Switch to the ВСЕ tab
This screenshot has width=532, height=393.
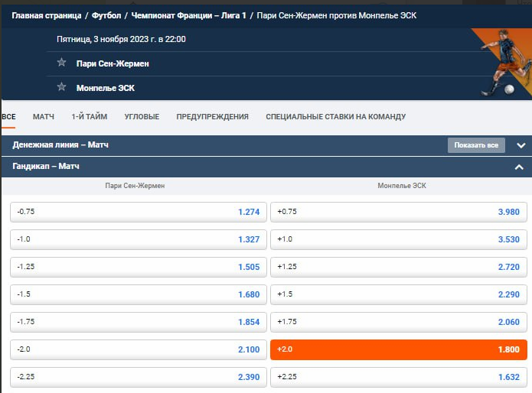coord(9,116)
